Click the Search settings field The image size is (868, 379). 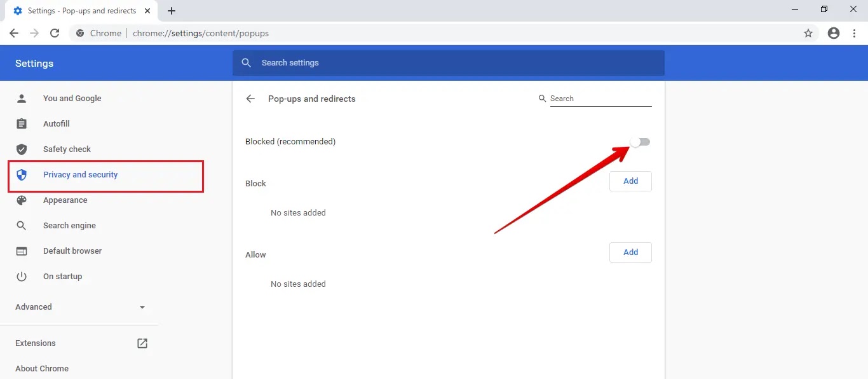pos(449,63)
